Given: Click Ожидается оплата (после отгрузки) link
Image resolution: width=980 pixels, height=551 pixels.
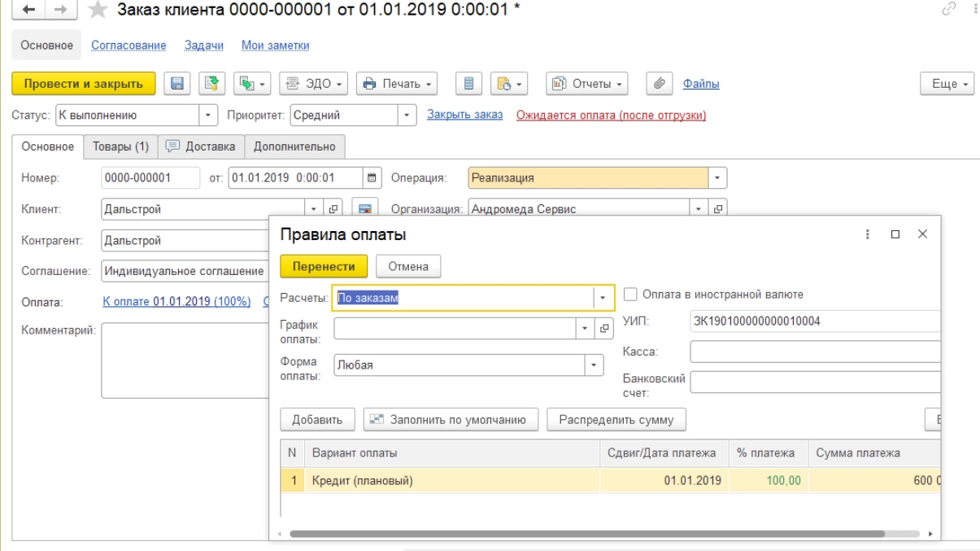Looking at the screenshot, I should [x=611, y=115].
